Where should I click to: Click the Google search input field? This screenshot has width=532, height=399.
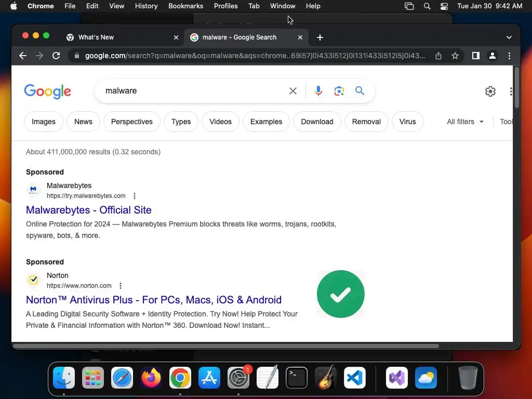[193, 91]
